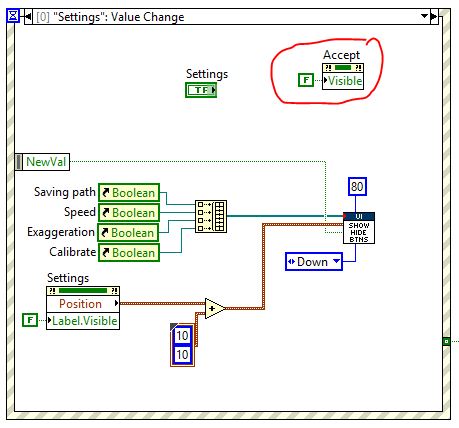Select the upper 10 cluster constant element

pos(182,335)
